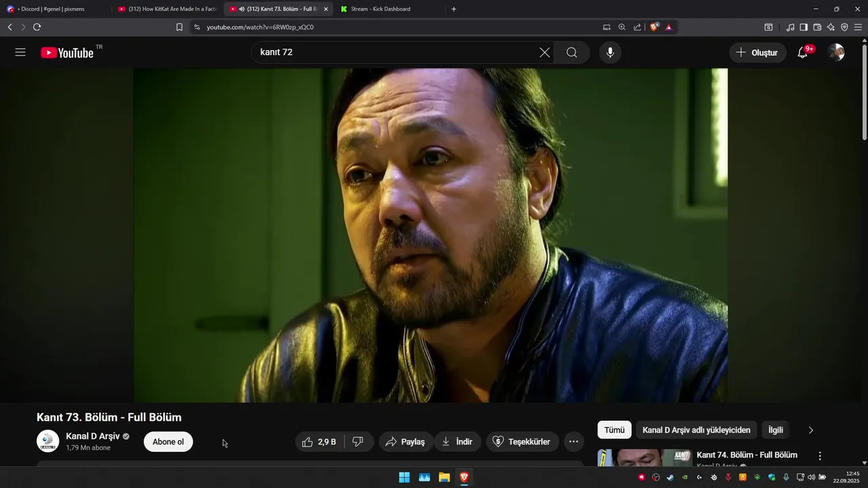Bookmark this page via the bookmark icon
Viewport: 868px width, 488px height.
click(179, 27)
